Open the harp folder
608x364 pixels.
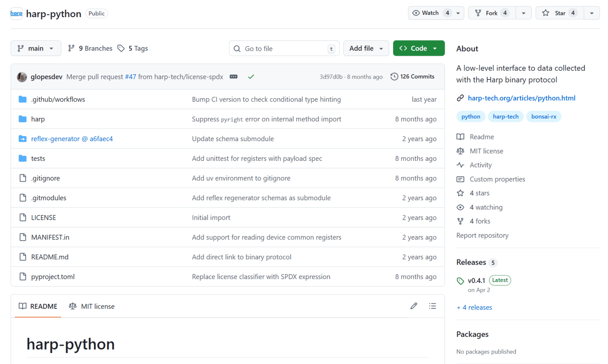[38, 119]
